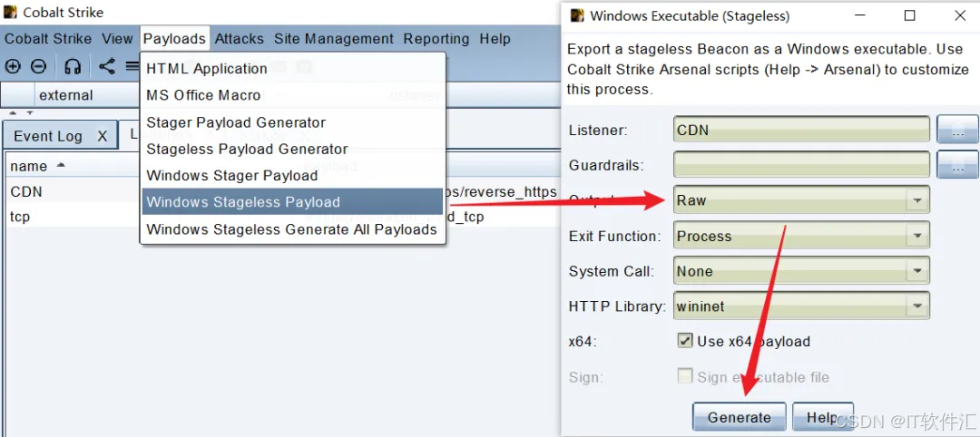Click the Payloads menu
The image size is (980, 437).
(174, 39)
